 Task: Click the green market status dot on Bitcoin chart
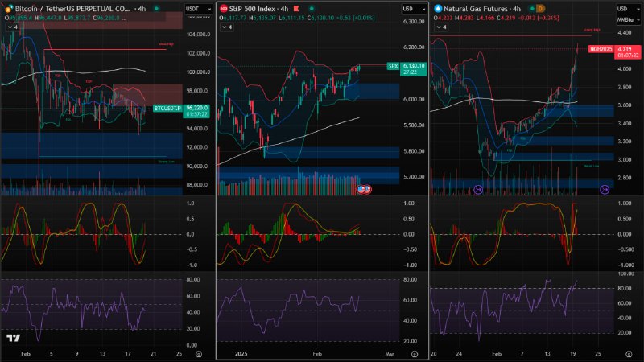156,9
